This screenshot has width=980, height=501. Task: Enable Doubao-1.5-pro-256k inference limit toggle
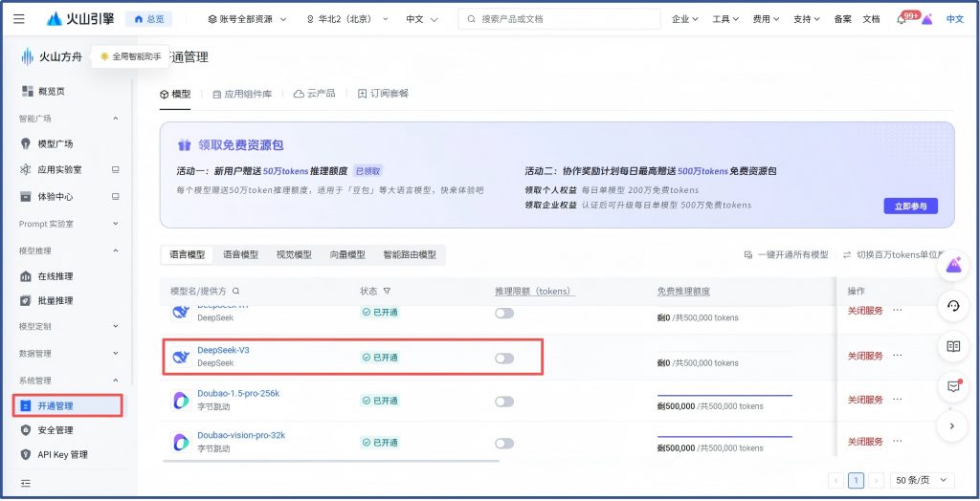pyautogui.click(x=504, y=401)
